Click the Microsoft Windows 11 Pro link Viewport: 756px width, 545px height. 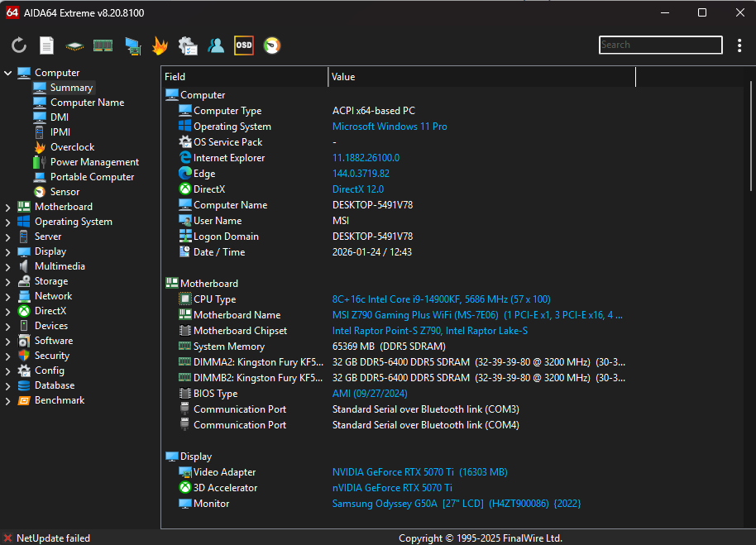[390, 127]
